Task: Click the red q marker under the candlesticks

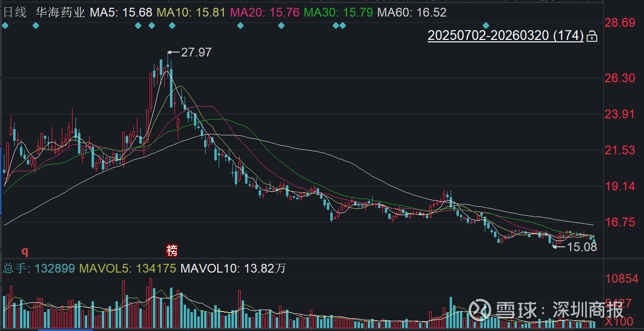Action: tap(24, 251)
